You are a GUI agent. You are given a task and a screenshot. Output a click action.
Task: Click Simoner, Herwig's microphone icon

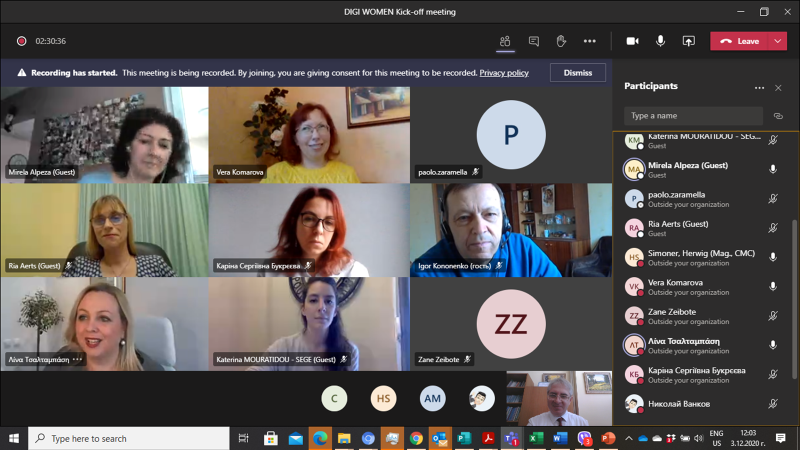[x=773, y=258]
